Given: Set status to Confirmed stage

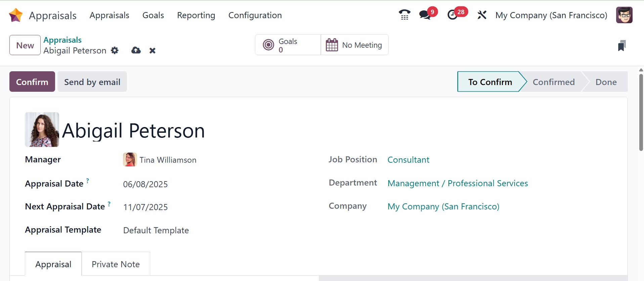Looking at the screenshot, I should pyautogui.click(x=553, y=82).
